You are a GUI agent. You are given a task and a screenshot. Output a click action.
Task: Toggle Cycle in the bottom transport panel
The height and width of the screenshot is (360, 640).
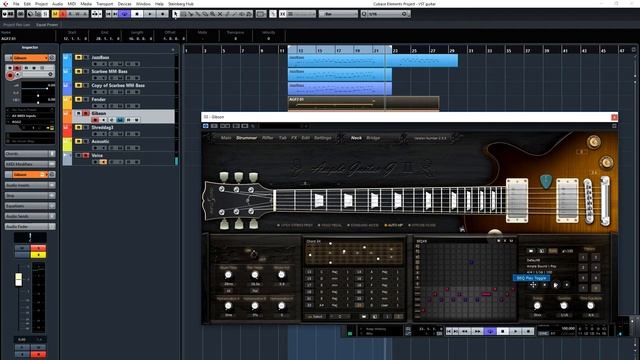(x=490, y=331)
